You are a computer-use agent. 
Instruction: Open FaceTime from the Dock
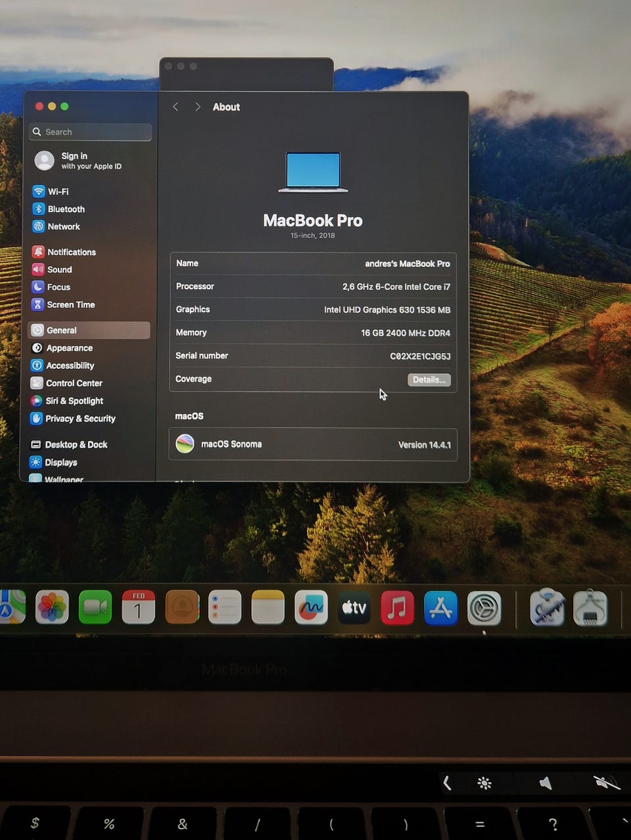(x=95, y=607)
